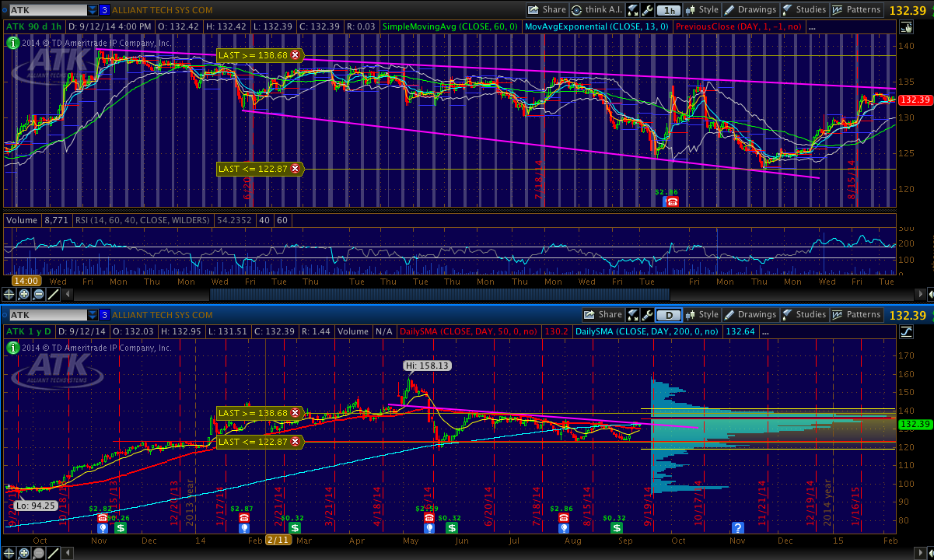
Task: Select the line drawing tool in upper chart
Action: tap(53, 294)
